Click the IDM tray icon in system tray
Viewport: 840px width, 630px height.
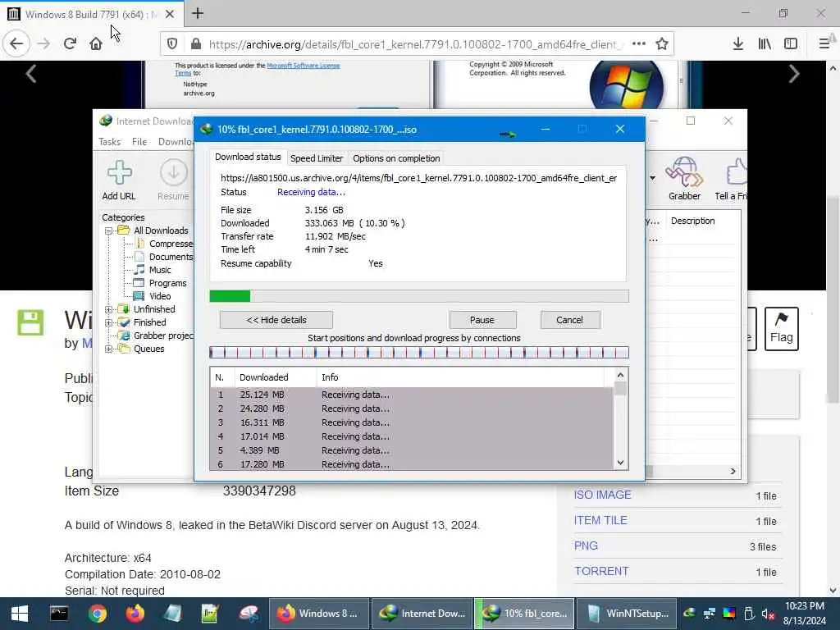[x=689, y=614]
